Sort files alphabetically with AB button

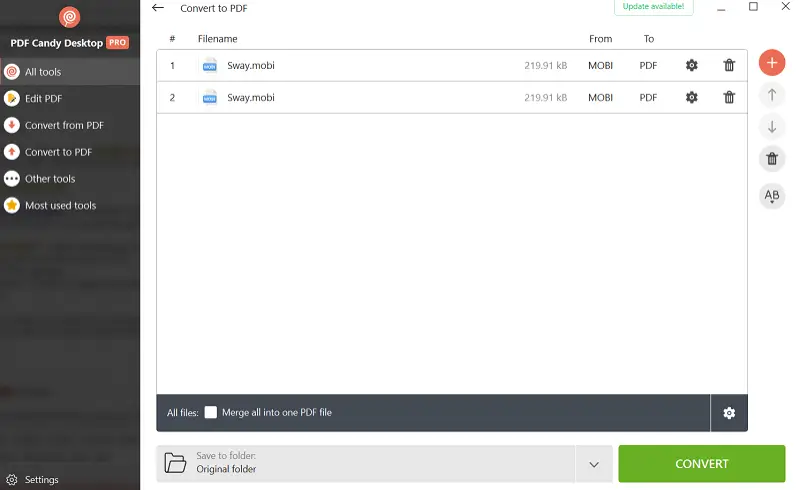pyautogui.click(x=771, y=195)
